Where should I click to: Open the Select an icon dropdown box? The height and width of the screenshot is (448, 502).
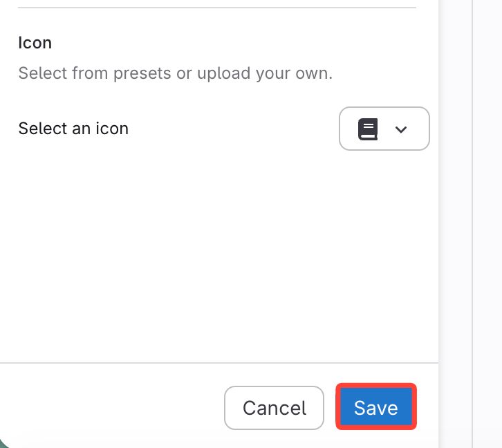click(x=384, y=129)
